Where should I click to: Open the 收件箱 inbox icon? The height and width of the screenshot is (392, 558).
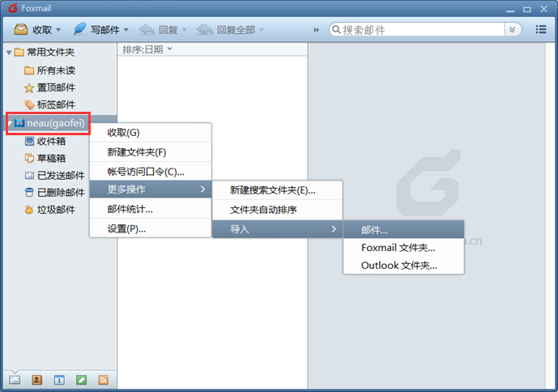pos(29,141)
